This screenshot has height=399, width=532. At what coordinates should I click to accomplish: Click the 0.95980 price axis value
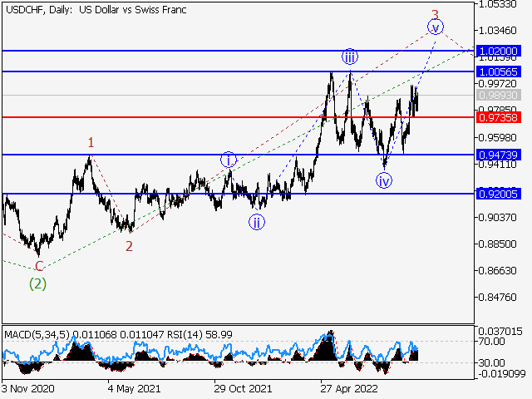pos(497,138)
